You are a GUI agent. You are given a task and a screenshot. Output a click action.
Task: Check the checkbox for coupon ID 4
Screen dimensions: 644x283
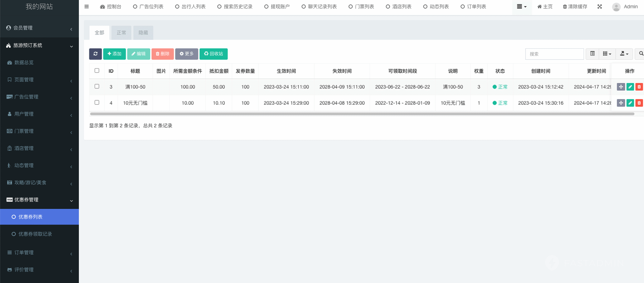point(97,103)
